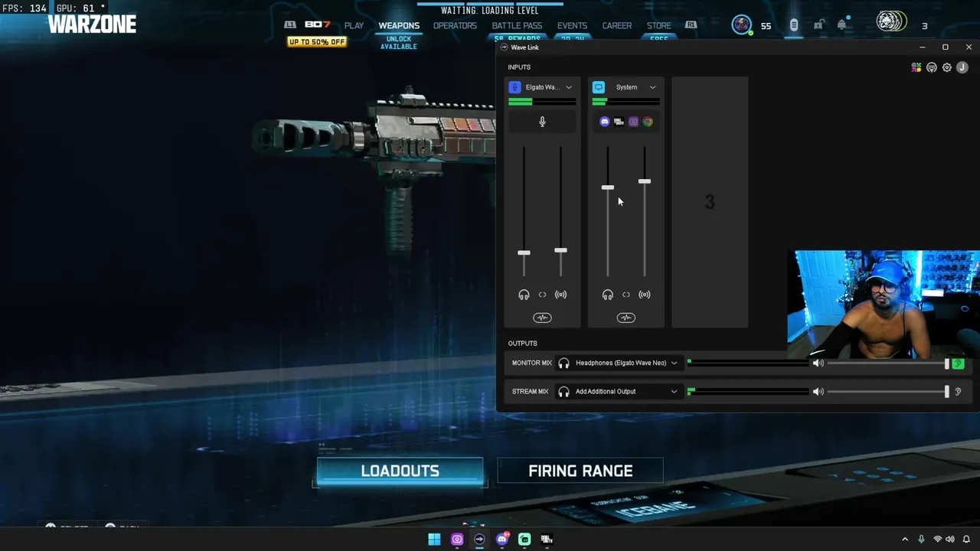Expand the Elgato Wave input dropdown
Screen dimensions: 980x551
click(x=569, y=87)
